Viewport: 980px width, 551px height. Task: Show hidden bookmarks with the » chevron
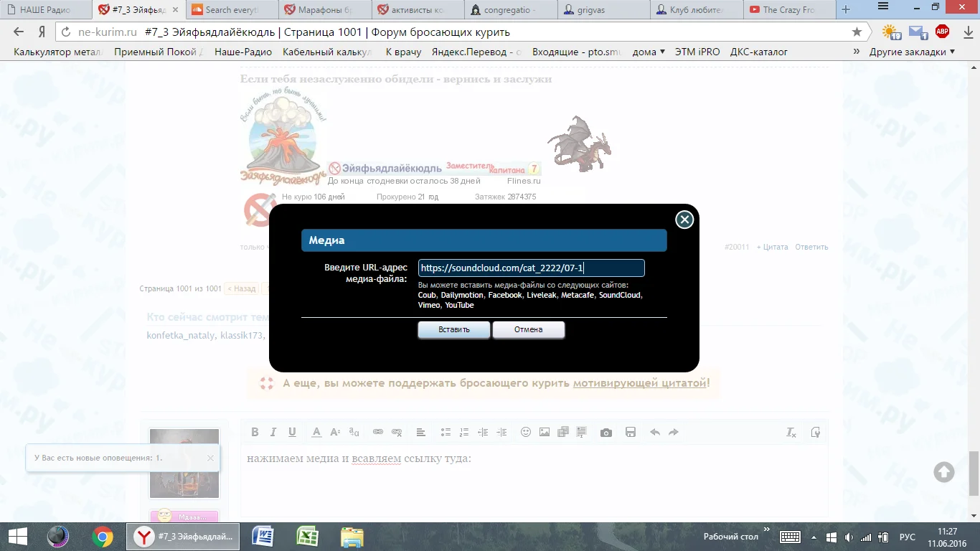click(856, 52)
